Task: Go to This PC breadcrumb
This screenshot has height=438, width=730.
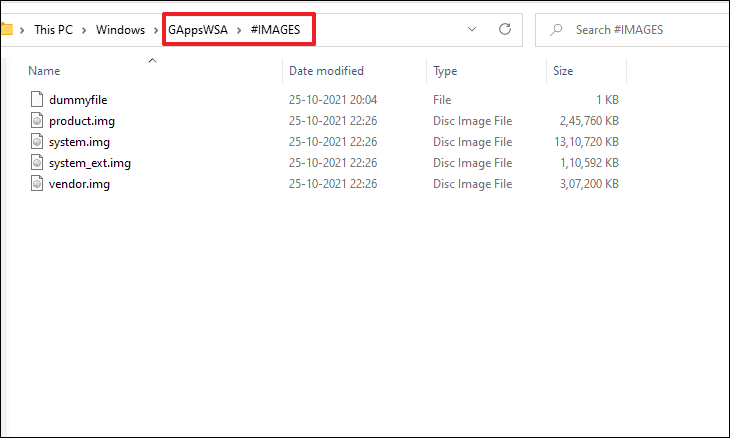Action: [x=54, y=30]
